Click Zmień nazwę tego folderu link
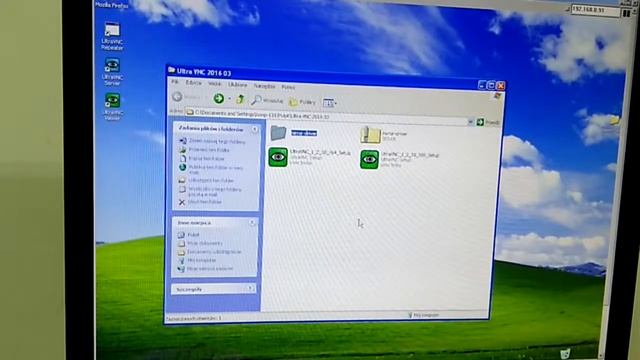The height and width of the screenshot is (360, 640). tap(217, 142)
